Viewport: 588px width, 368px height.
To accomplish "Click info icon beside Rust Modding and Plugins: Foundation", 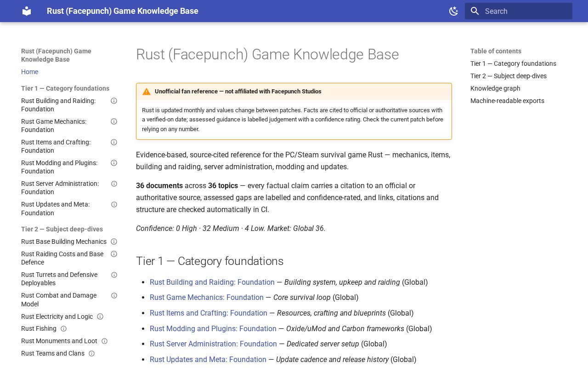I will click(114, 163).
